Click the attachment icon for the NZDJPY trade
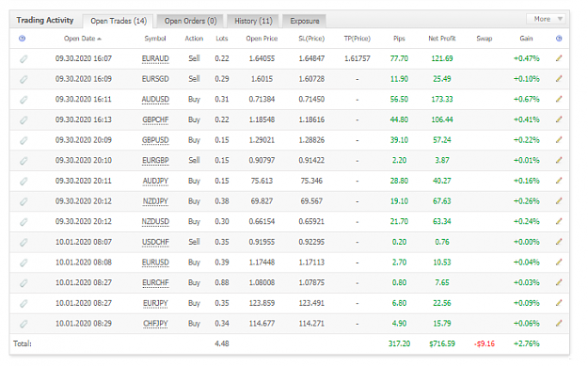Viewport: 588px width, 366px height. (24, 201)
